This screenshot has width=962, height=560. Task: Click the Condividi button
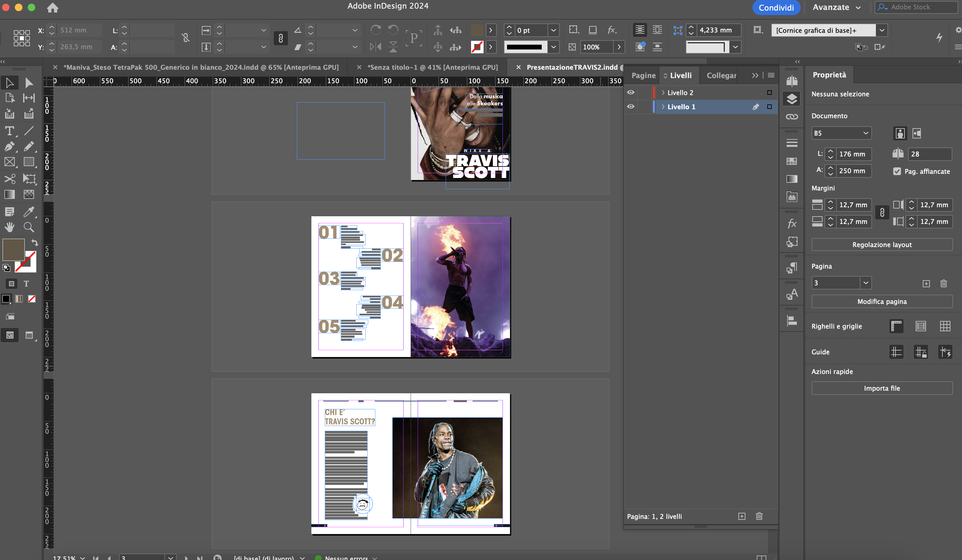(776, 8)
